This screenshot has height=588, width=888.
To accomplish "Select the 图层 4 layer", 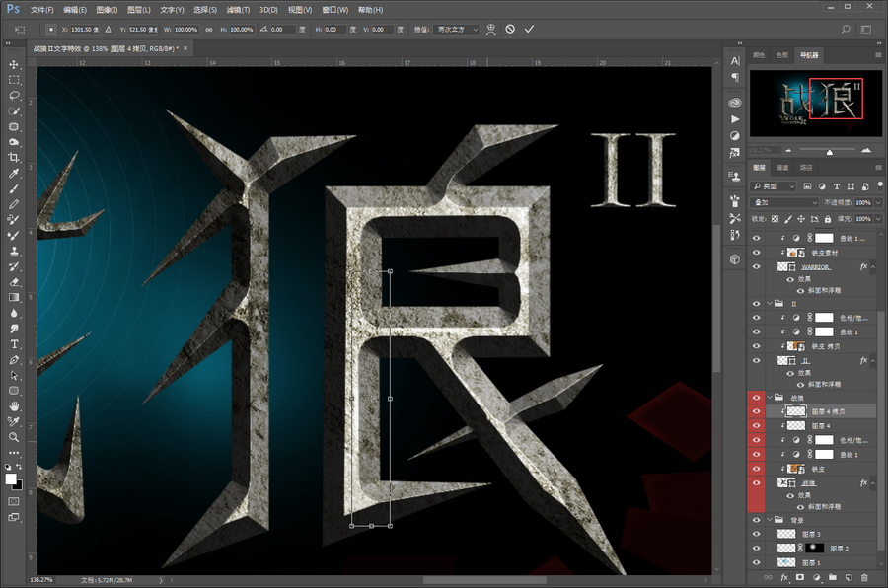I will pyautogui.click(x=821, y=425).
